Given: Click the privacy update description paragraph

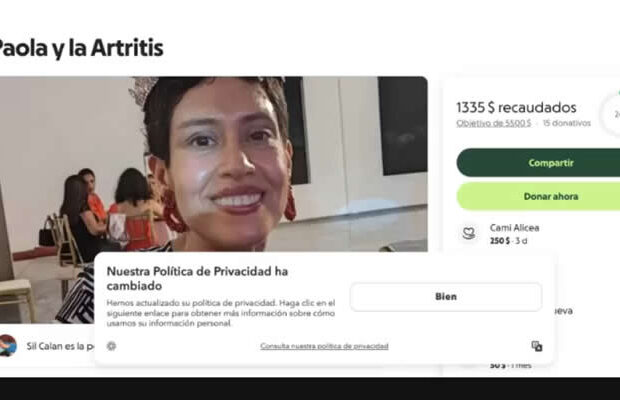Looking at the screenshot, I should 221,313.
